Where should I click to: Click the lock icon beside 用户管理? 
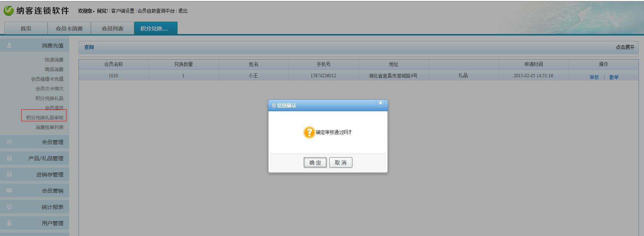pos(9,223)
